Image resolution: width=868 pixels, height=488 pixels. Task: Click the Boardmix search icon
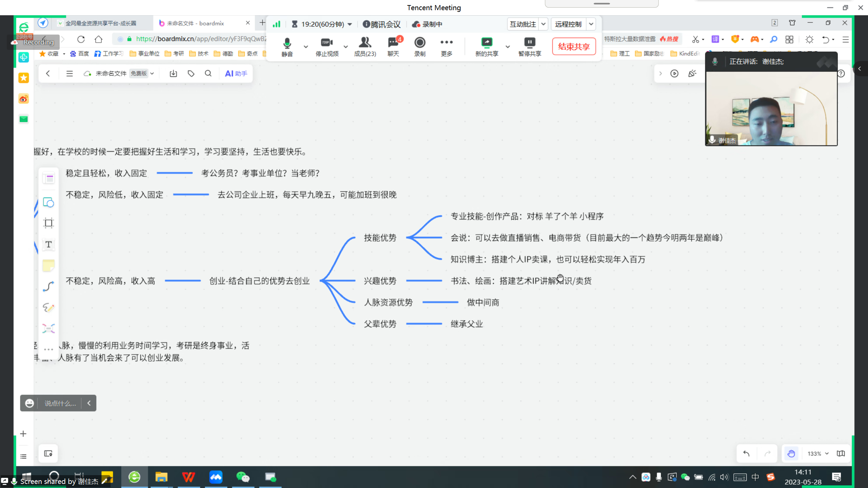pos(208,74)
